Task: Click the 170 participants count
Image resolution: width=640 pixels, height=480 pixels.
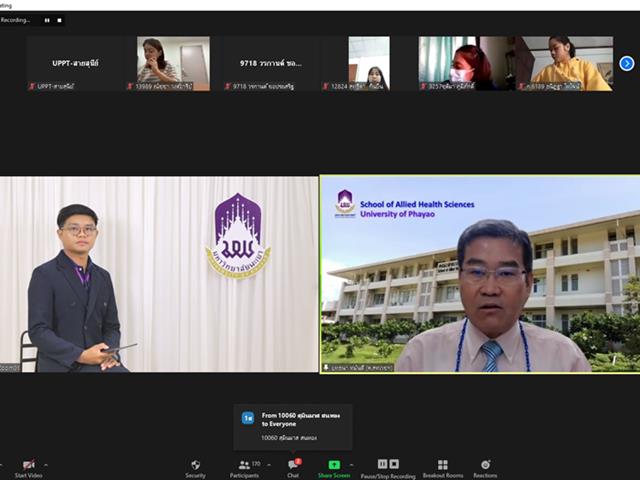Action: click(256, 463)
